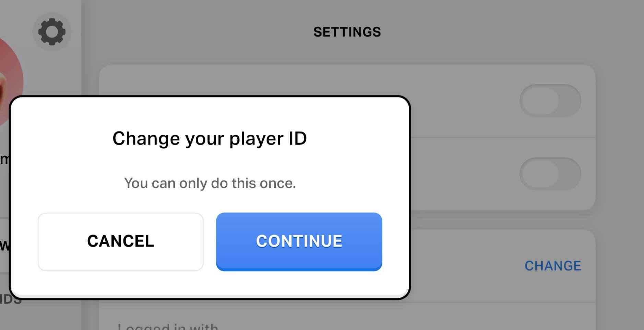This screenshot has width=644, height=330.
Task: Click the warning text about doing this once
Action: pos(210,183)
